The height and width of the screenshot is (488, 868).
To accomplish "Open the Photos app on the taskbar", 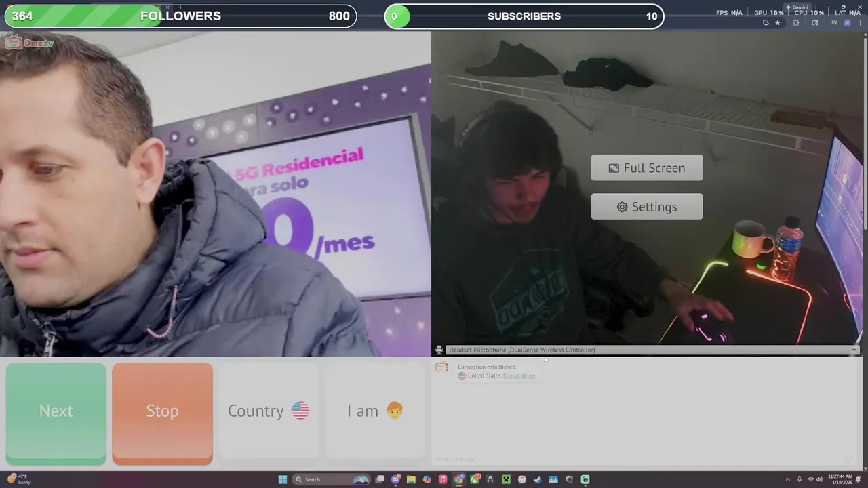I will (x=553, y=479).
